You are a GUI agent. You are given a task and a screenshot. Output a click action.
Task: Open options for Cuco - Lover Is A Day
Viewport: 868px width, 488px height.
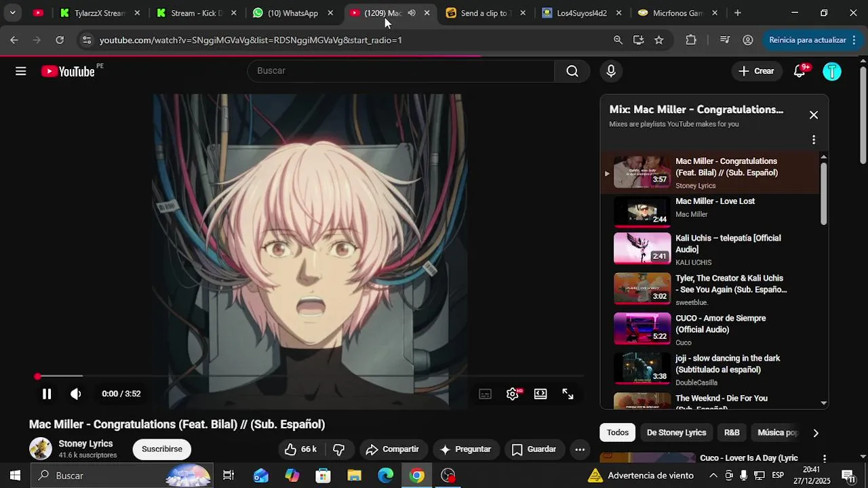point(825,459)
